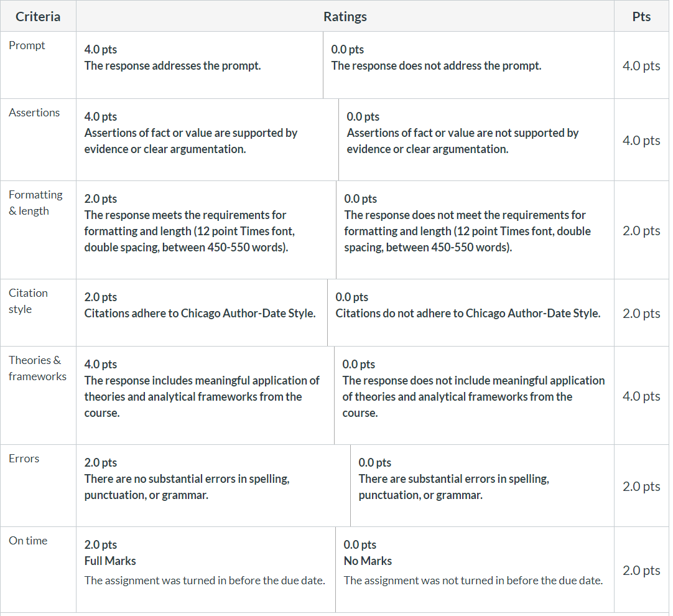Click the Ratings column header
The width and height of the screenshot is (673, 616).
[x=345, y=16]
